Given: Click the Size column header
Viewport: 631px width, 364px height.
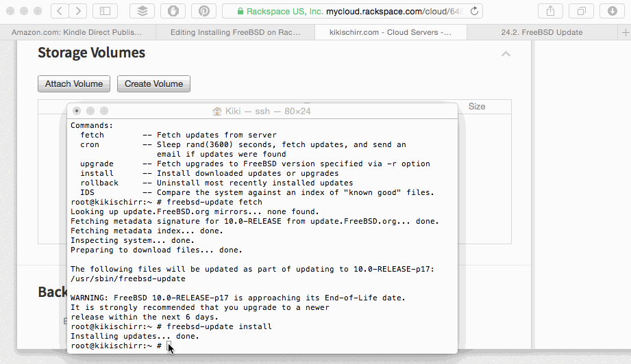Looking at the screenshot, I should [476, 107].
